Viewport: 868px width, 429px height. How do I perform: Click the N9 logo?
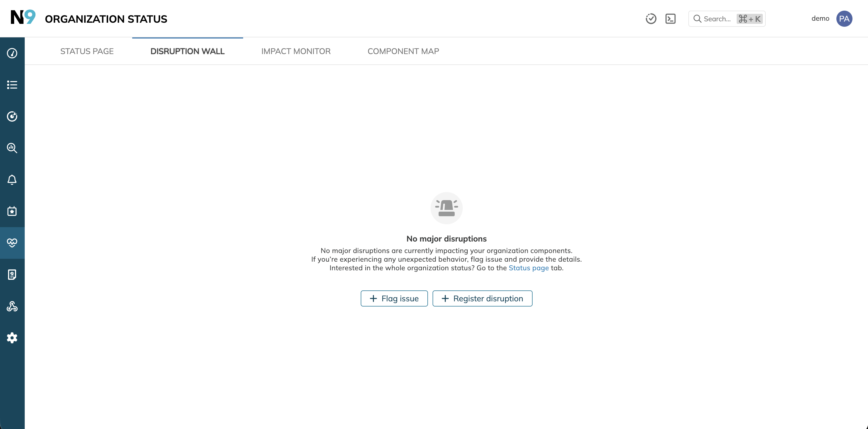pos(23,17)
